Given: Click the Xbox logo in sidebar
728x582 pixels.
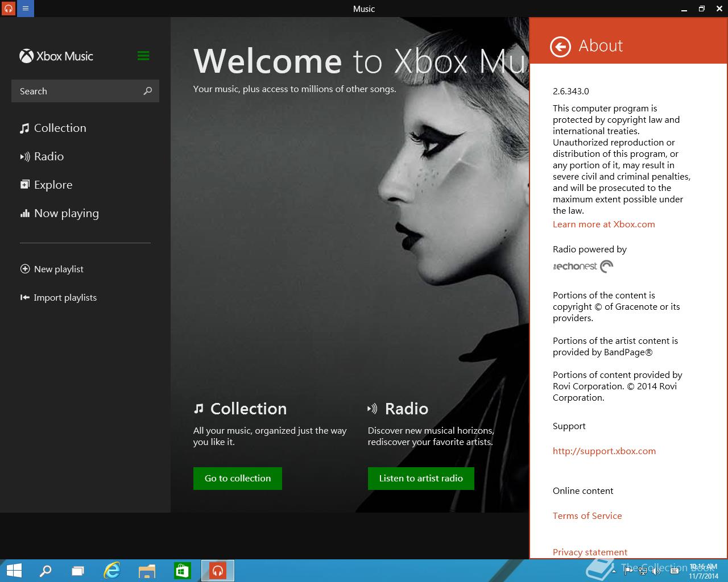Looking at the screenshot, I should tap(26, 56).
